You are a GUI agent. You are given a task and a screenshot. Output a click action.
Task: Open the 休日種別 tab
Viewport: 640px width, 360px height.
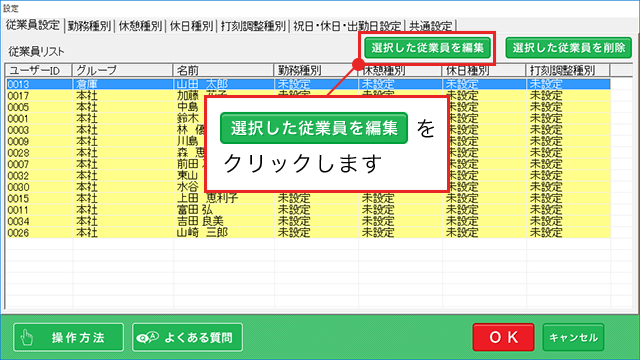click(191, 26)
